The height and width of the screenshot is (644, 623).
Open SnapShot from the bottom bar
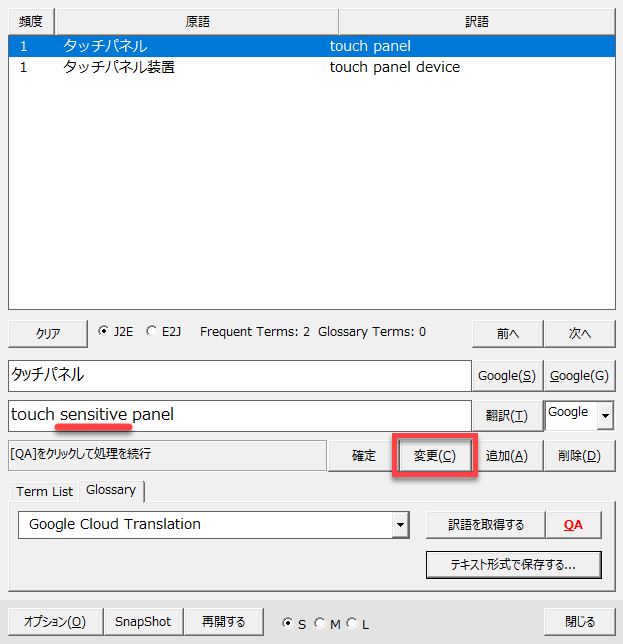[x=143, y=621]
